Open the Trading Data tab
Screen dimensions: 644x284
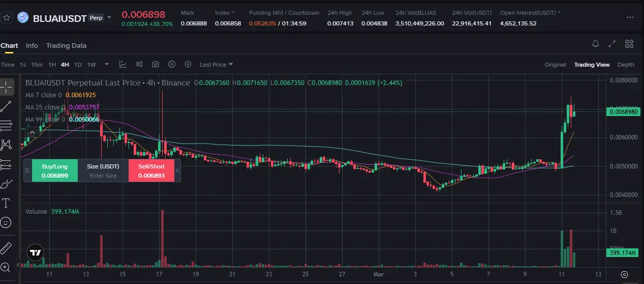(66, 45)
